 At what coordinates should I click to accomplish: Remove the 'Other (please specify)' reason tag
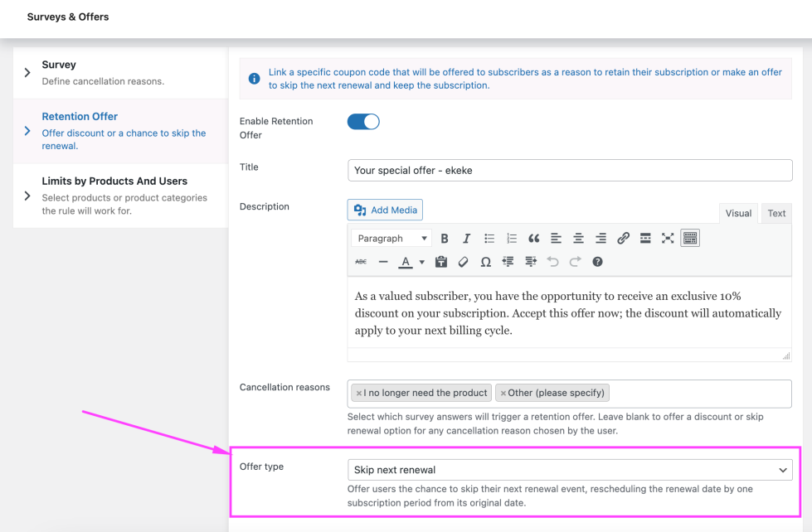pyautogui.click(x=503, y=393)
